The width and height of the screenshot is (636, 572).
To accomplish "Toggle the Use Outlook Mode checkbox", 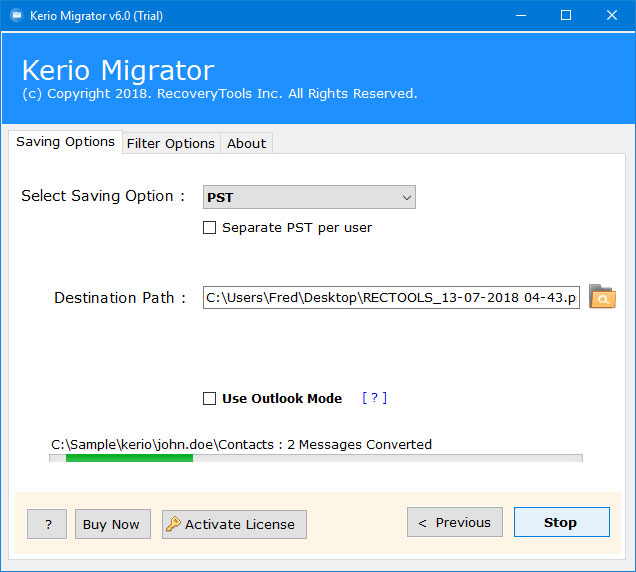I will [x=209, y=398].
